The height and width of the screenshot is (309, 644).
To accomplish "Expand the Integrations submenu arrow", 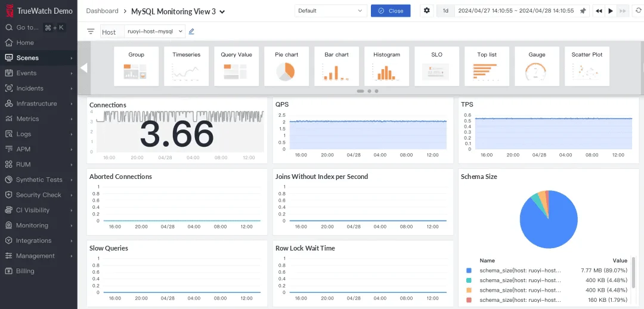I will 72,240.
